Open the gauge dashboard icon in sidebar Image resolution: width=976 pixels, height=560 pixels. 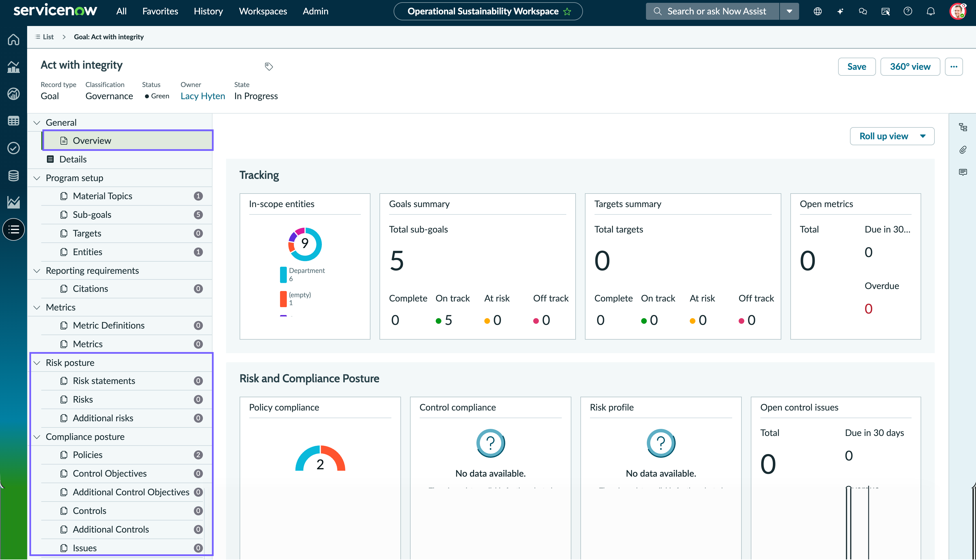(x=14, y=94)
